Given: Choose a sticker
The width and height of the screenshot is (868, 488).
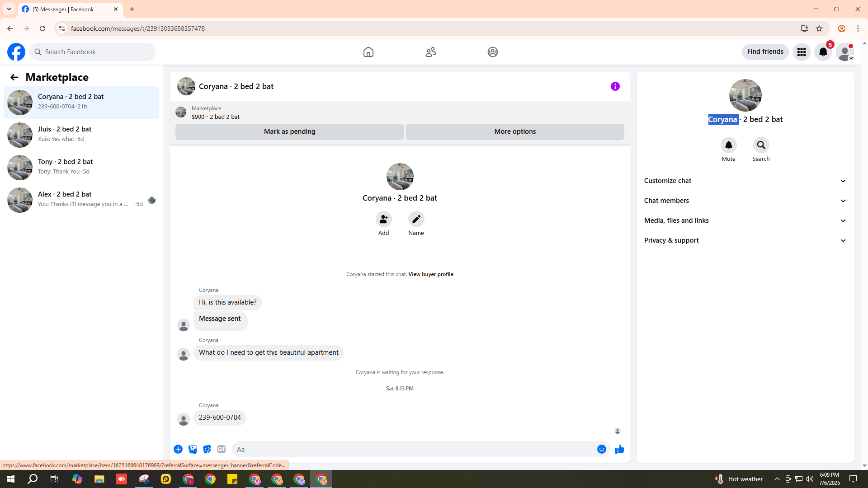Looking at the screenshot, I should pyautogui.click(x=207, y=449).
